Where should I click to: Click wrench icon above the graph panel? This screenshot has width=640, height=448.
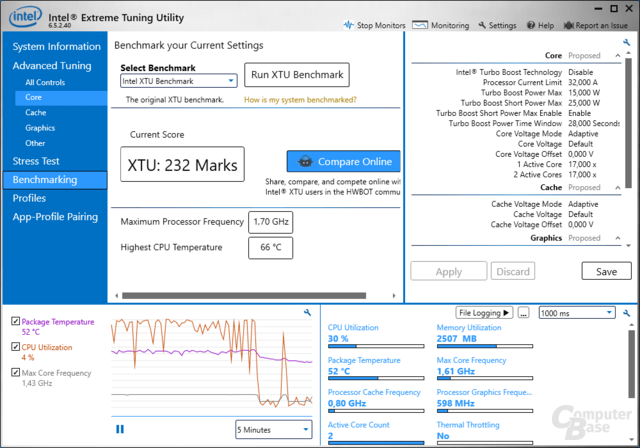coord(307,313)
